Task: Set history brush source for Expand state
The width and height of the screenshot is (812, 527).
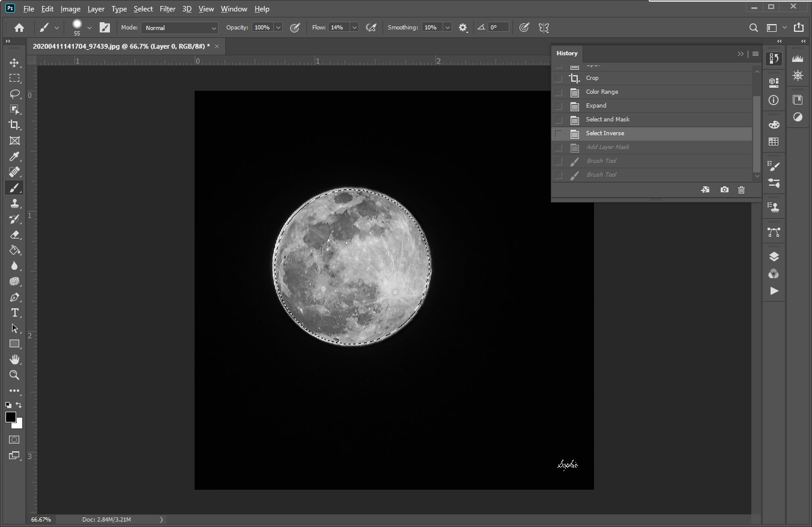Action: point(559,106)
